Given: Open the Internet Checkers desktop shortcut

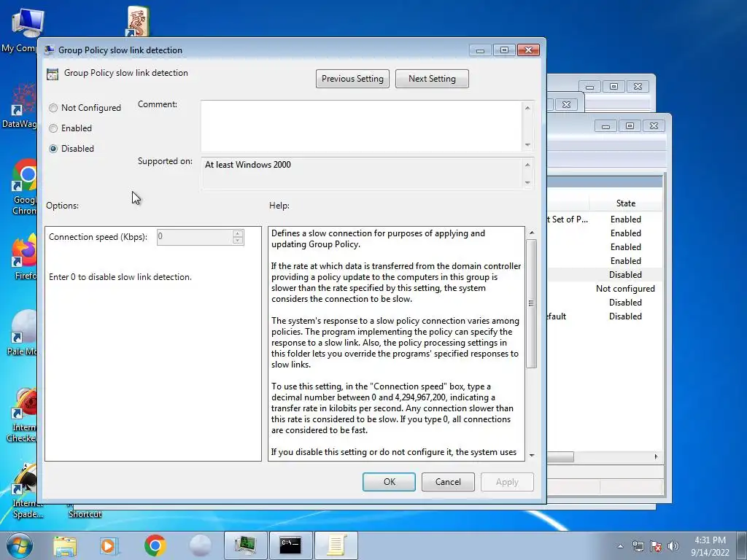Looking at the screenshot, I should 22,414.
